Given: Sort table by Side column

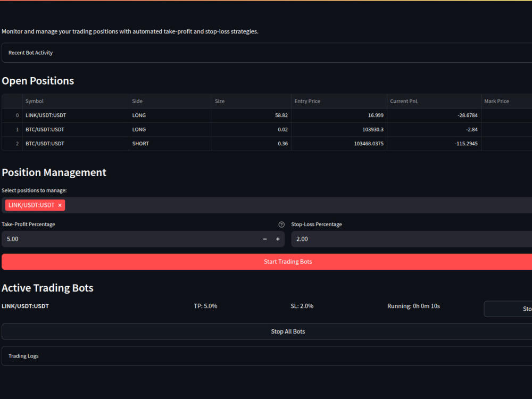Looking at the screenshot, I should point(170,101).
